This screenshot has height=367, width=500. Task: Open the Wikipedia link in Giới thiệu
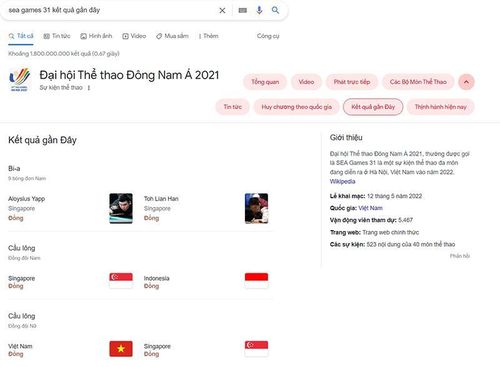[342, 181]
